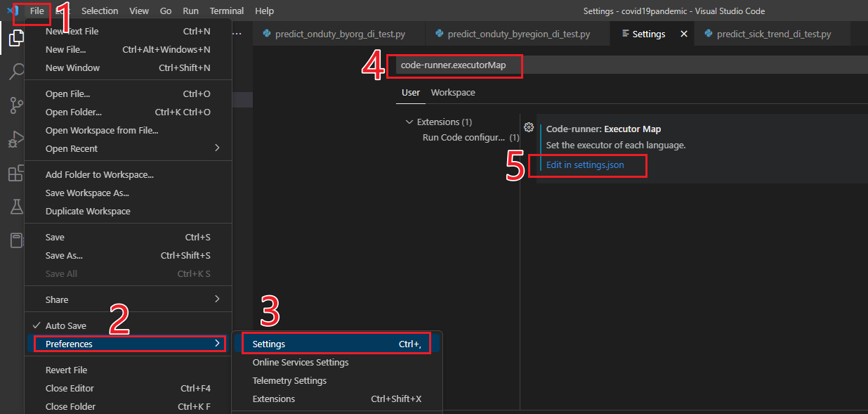This screenshot has width=868, height=414.
Task: Open the Help menu
Action: pos(265,11)
